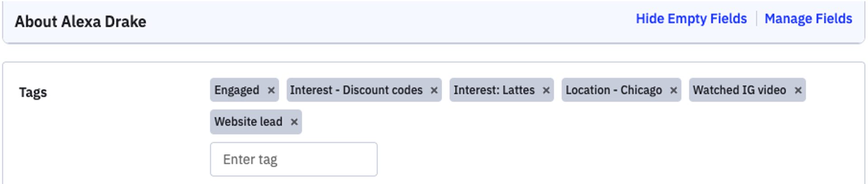Remove the Engaged tag
The height and width of the screenshot is (184, 868).
tap(271, 90)
